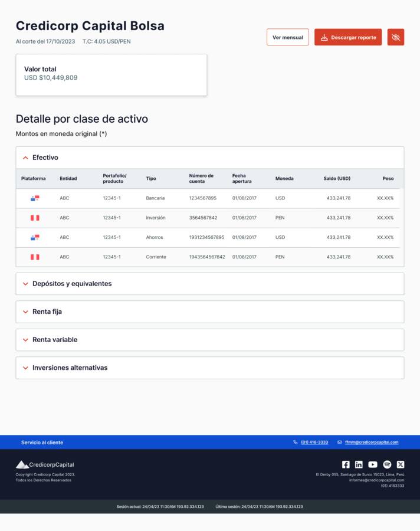Toggle the hide amounts eye button
Viewport: 420px width, 531px height.
(x=396, y=37)
